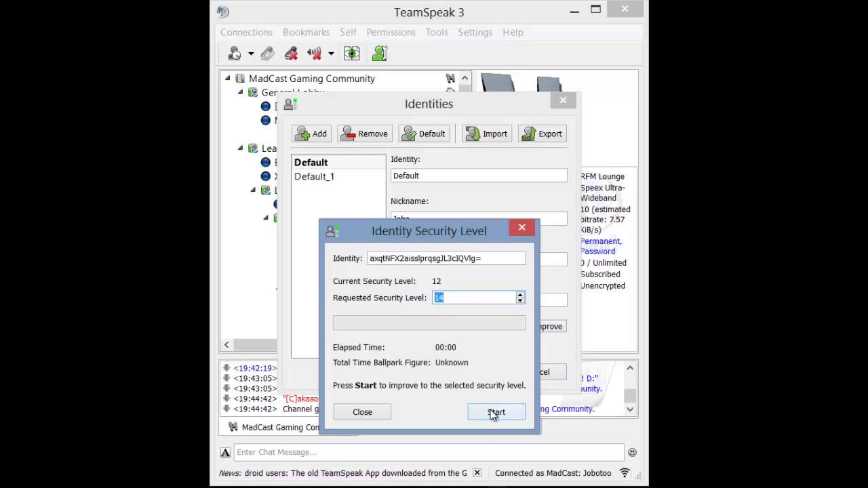868x488 pixels.
Task: Click the Identity Security Level title icon
Action: tap(332, 231)
